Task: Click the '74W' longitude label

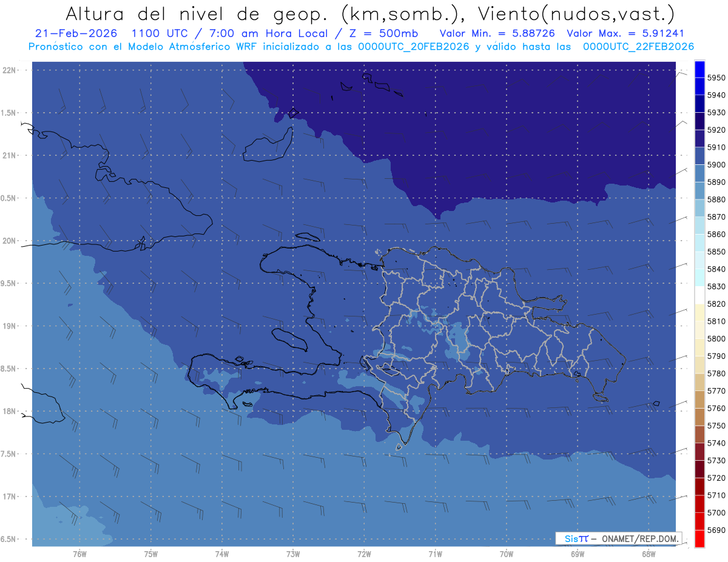Action: click(222, 554)
